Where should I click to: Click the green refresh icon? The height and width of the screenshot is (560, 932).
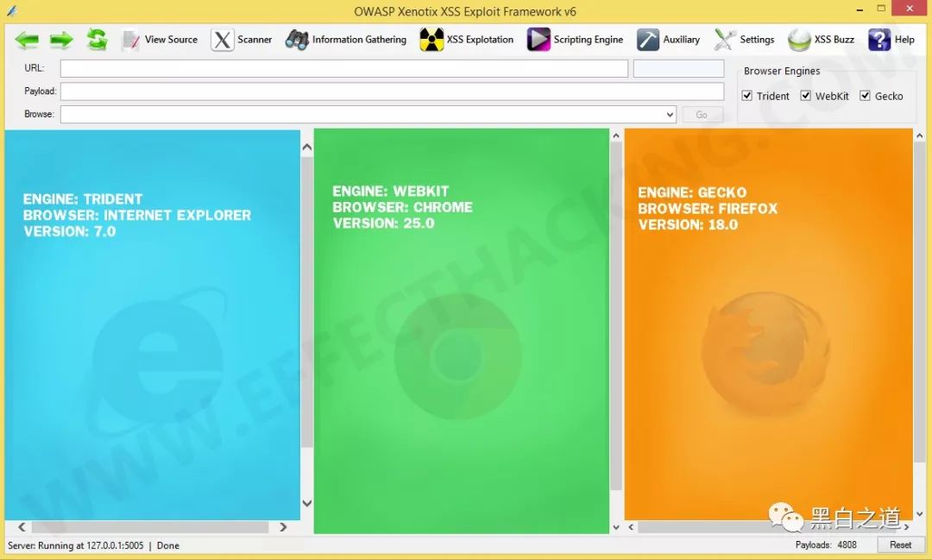97,39
